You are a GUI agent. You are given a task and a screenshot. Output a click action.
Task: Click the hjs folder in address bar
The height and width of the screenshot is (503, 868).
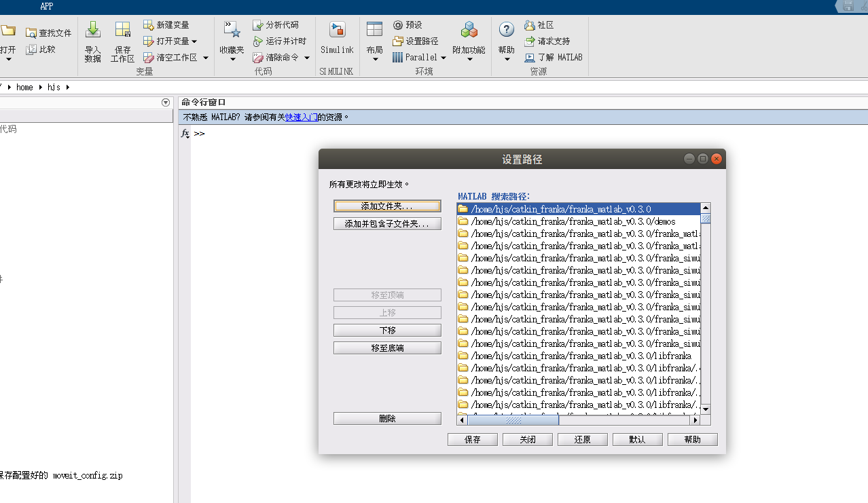point(54,87)
